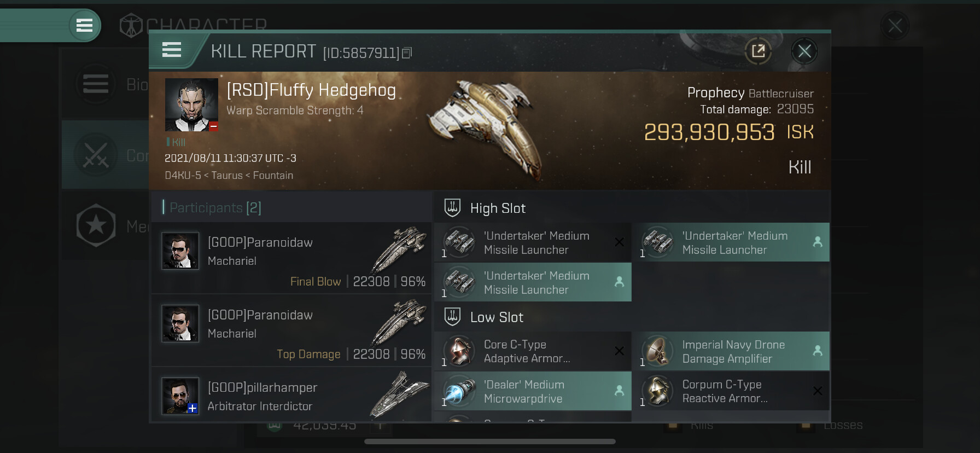
Task: Open the main menu in top-left corner
Action: (84, 25)
